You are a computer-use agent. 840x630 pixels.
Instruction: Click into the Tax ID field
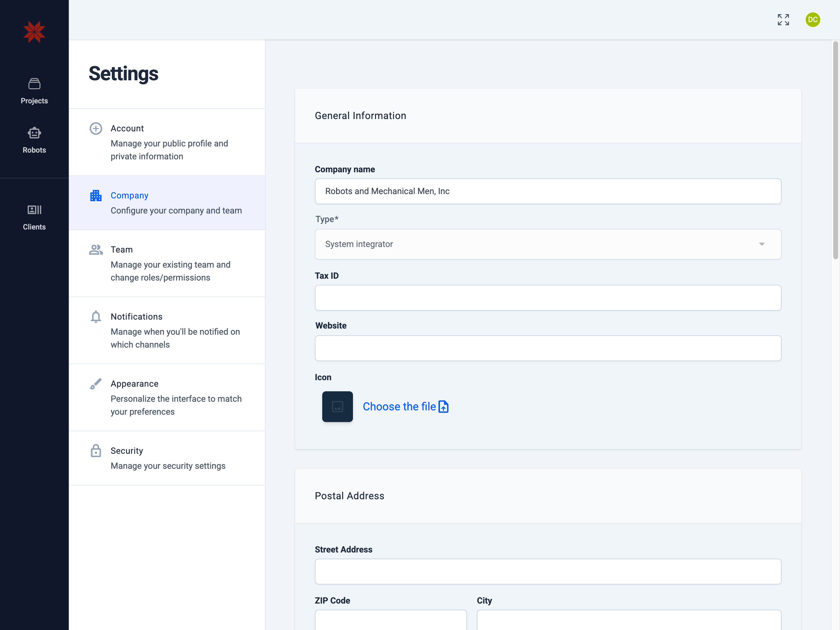point(548,298)
